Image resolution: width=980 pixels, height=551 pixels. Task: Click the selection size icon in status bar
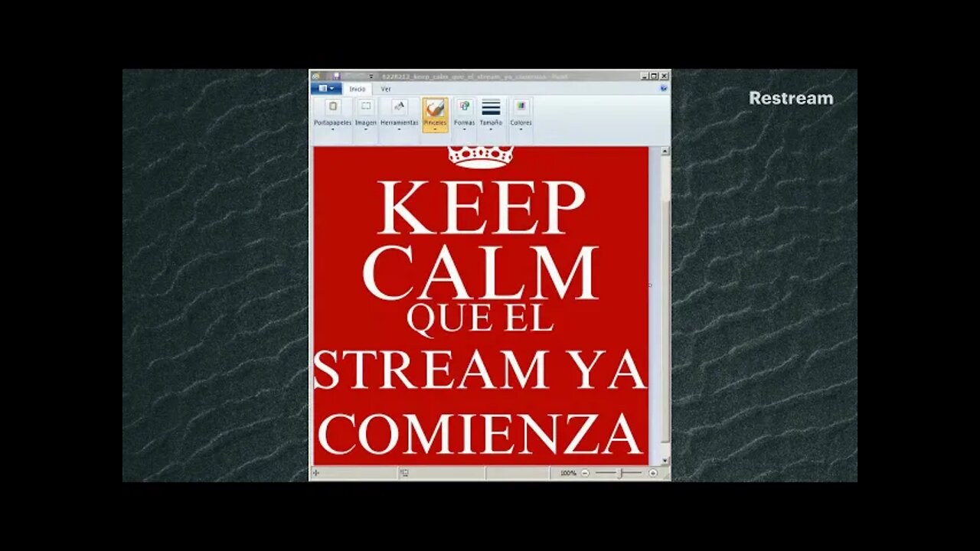(404, 473)
